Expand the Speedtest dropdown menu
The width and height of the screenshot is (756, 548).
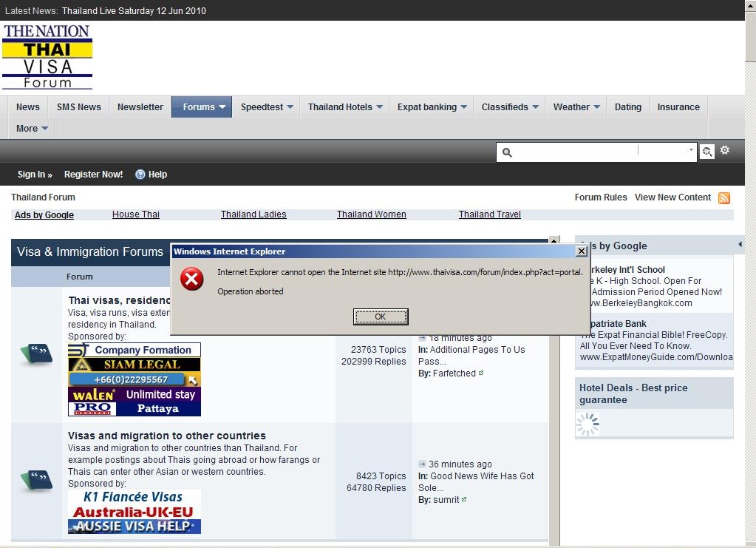290,107
